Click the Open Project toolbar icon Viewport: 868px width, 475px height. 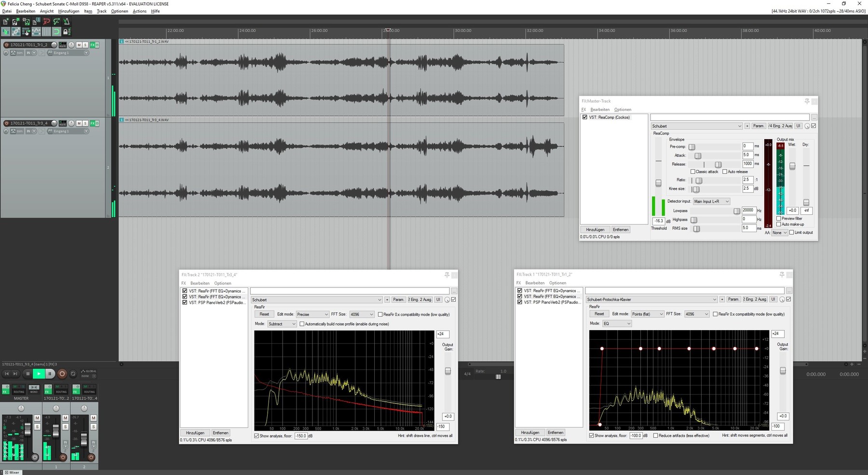click(x=16, y=21)
